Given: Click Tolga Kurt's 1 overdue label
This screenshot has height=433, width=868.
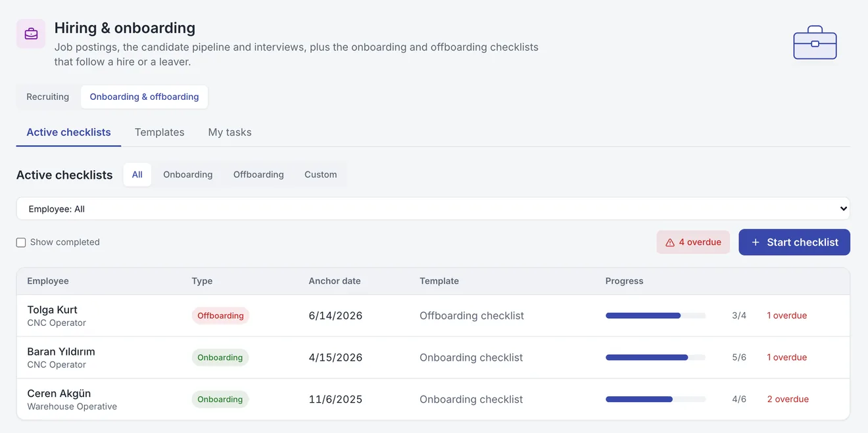Looking at the screenshot, I should (786, 316).
